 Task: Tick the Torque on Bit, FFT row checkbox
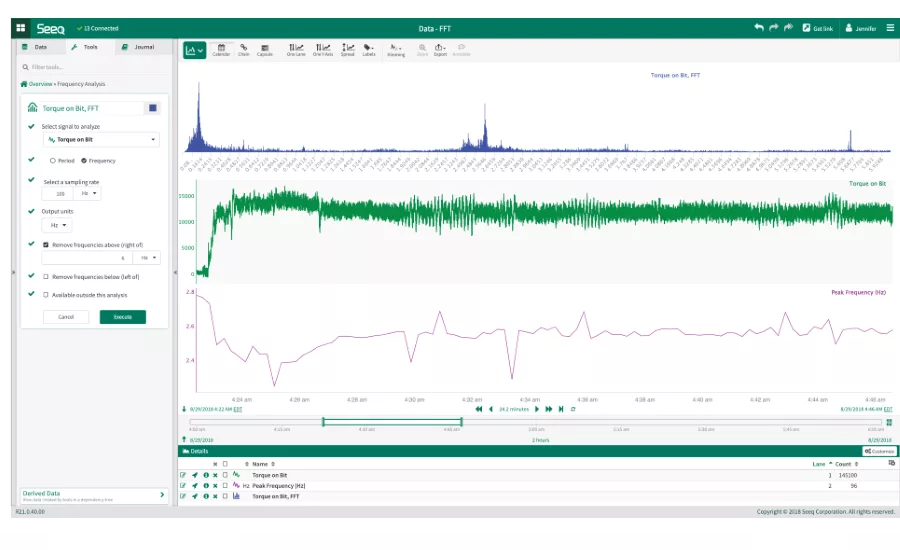point(225,496)
